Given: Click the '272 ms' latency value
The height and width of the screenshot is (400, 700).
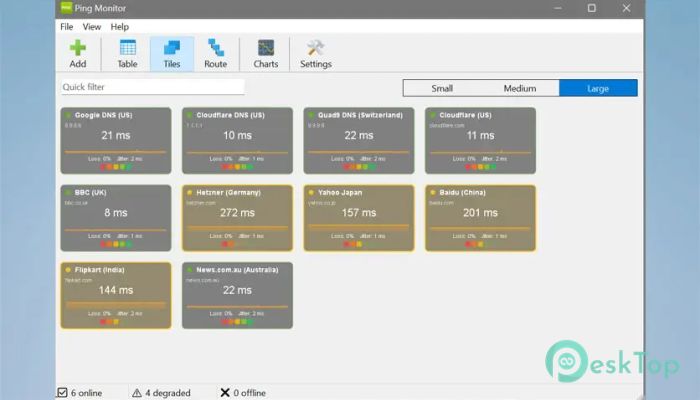Looking at the screenshot, I should coord(238,213).
